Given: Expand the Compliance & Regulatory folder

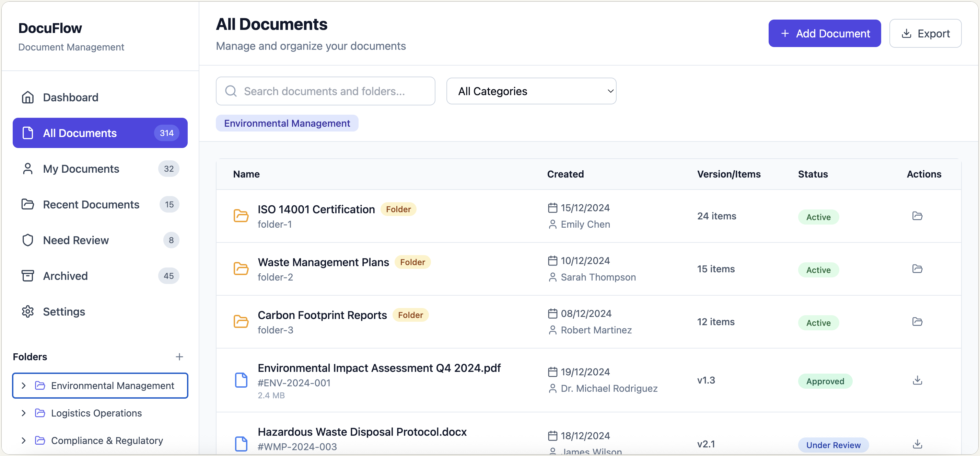Looking at the screenshot, I should click(x=24, y=441).
